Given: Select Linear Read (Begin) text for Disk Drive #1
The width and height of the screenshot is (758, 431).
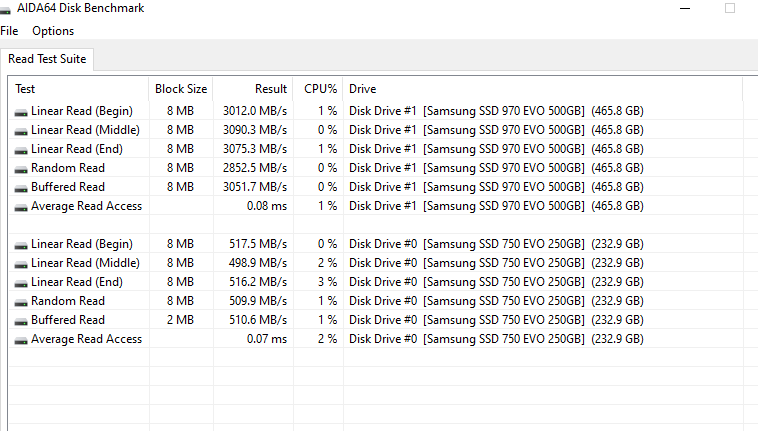Looking at the screenshot, I should pos(82,111).
